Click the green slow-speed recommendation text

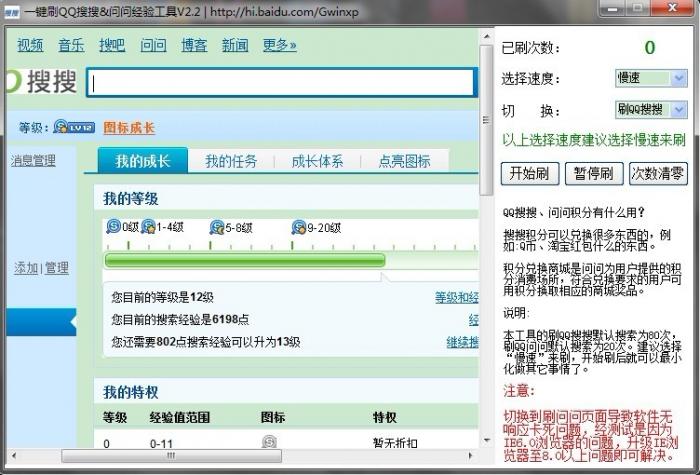point(594,140)
